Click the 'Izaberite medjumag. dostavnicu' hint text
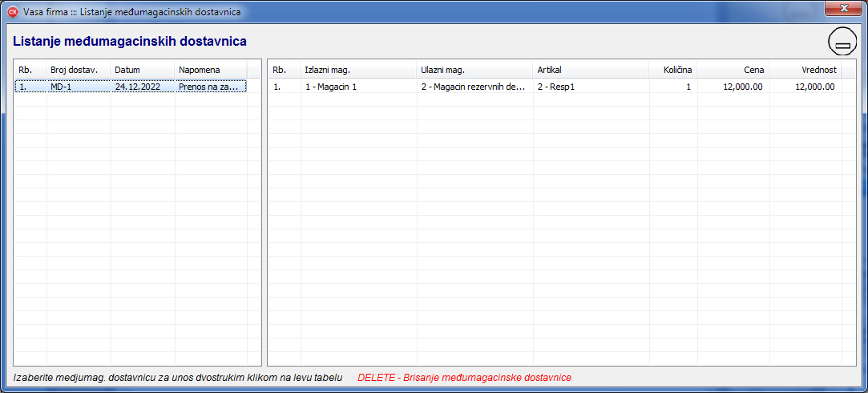 coord(178,378)
